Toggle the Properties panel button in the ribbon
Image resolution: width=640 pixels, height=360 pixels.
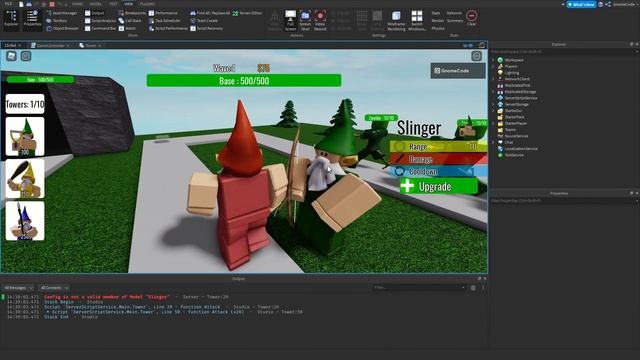(32, 19)
